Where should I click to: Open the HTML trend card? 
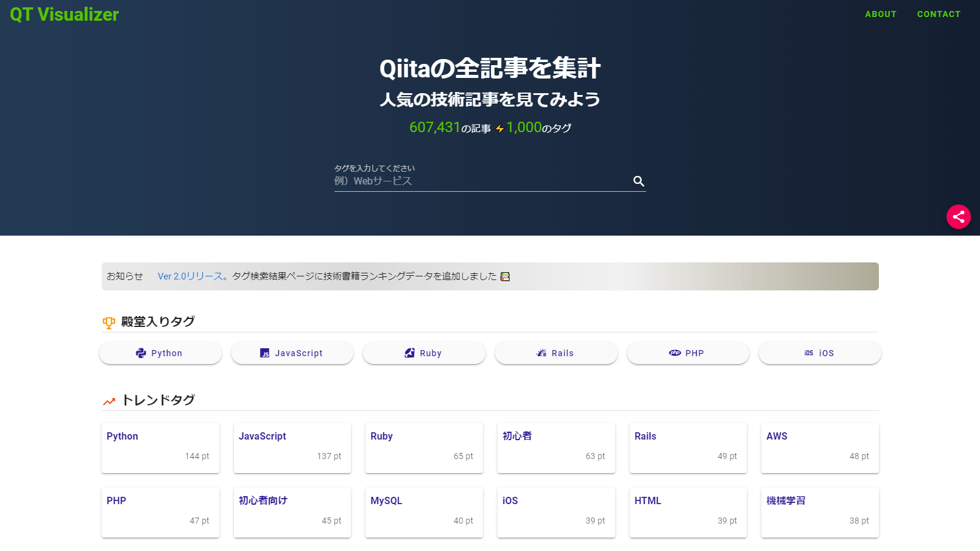688,512
